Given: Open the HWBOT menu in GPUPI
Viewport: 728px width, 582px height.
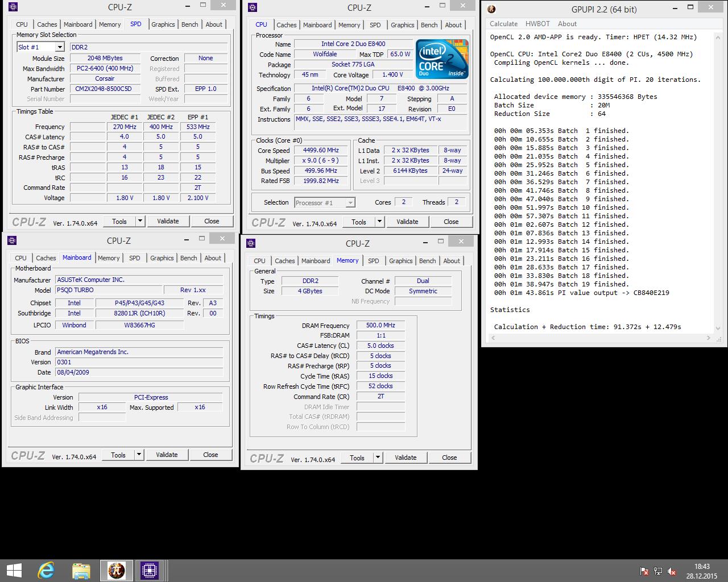Looking at the screenshot, I should click(x=537, y=24).
